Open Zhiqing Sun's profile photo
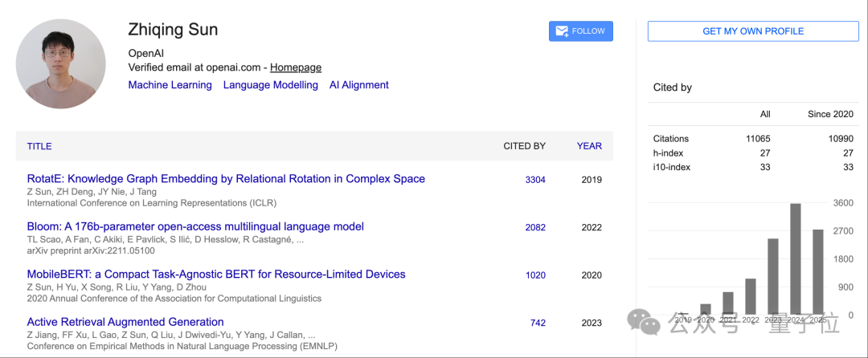868x358 pixels. click(x=61, y=63)
